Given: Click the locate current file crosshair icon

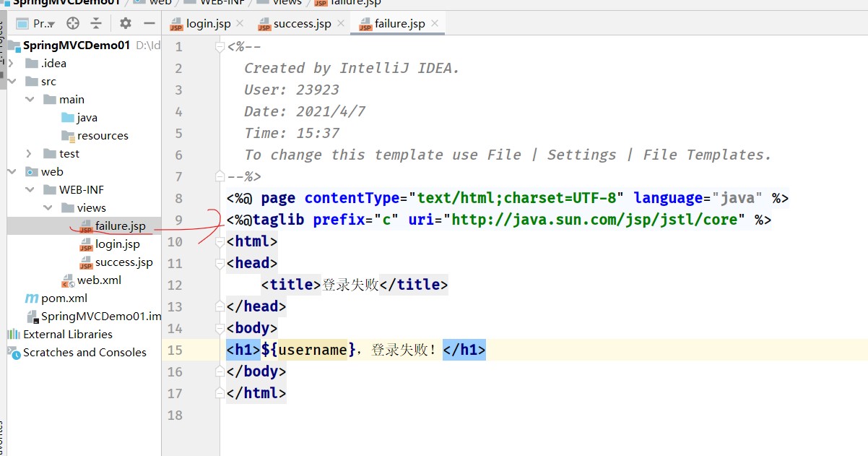Looking at the screenshot, I should [x=72, y=23].
